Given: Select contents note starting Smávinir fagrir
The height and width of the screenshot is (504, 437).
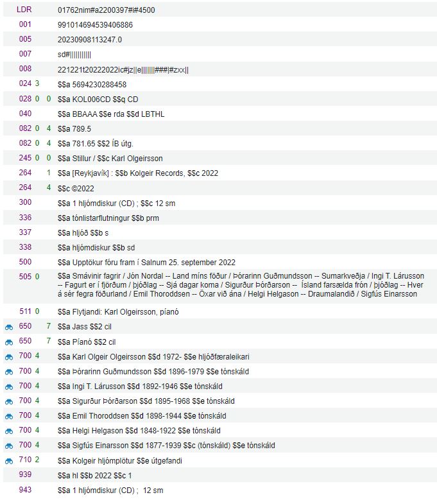Looking at the screenshot, I should click(x=241, y=285).
